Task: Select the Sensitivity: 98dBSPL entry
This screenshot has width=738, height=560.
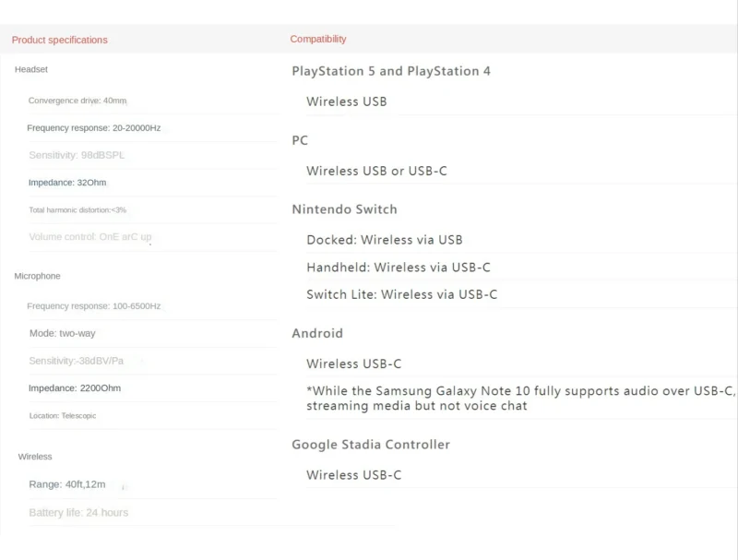Action: click(76, 155)
